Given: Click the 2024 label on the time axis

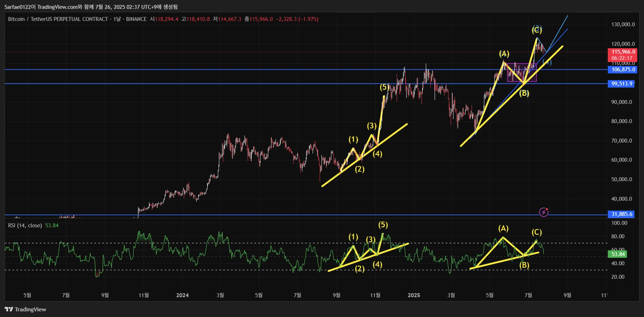Looking at the screenshot, I should 182,295.
